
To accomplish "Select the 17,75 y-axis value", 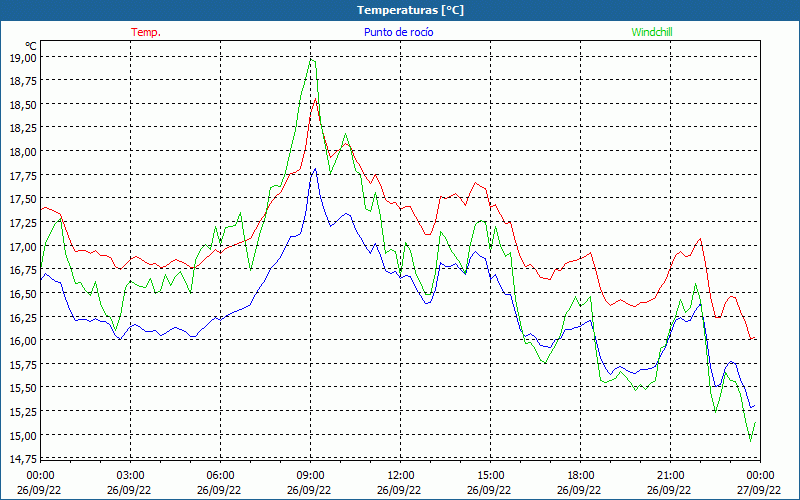I will [23, 176].
